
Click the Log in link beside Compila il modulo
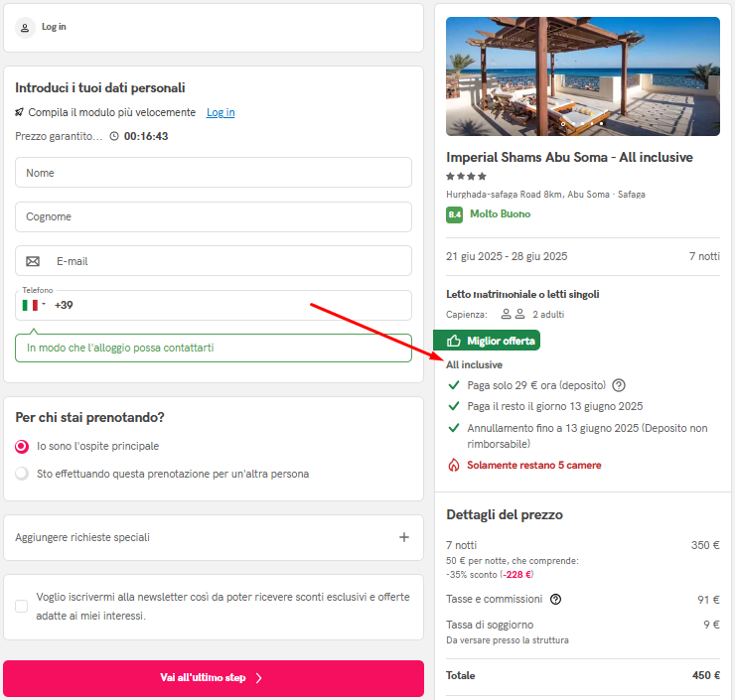[x=220, y=112]
